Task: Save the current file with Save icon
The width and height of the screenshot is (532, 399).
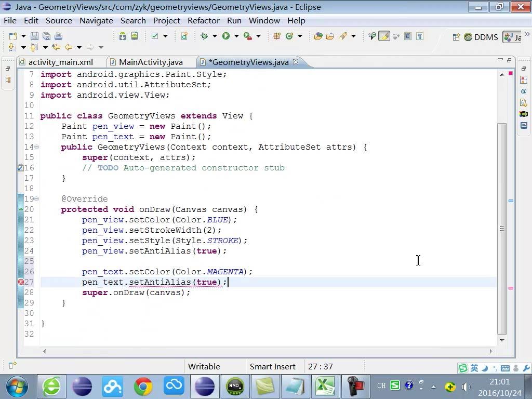Action: [34, 36]
